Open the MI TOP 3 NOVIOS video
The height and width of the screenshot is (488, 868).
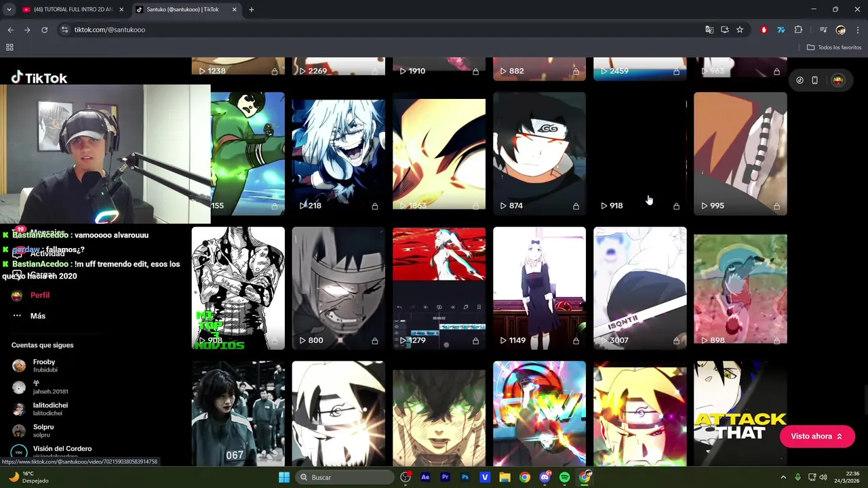pos(238,289)
